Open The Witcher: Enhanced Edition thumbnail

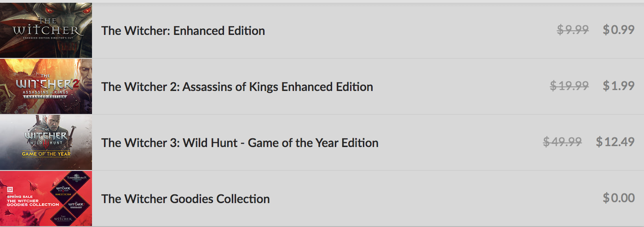pos(46,30)
